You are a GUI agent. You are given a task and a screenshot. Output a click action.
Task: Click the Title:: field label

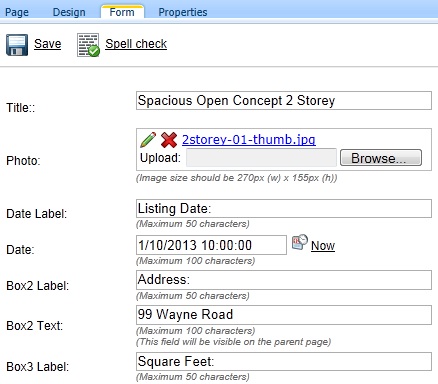[21, 108]
